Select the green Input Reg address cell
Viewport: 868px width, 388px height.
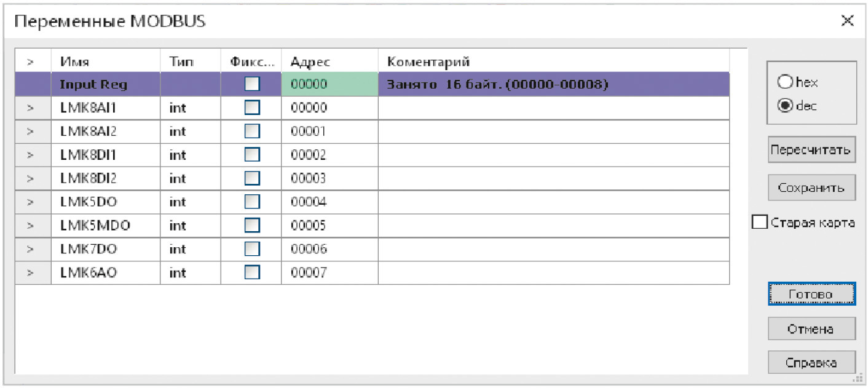329,84
